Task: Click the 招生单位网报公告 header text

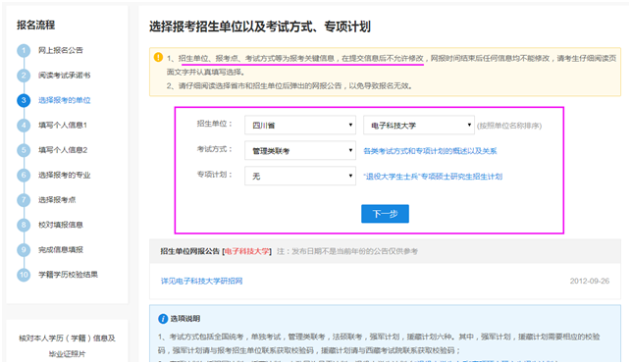Action: click(x=190, y=251)
